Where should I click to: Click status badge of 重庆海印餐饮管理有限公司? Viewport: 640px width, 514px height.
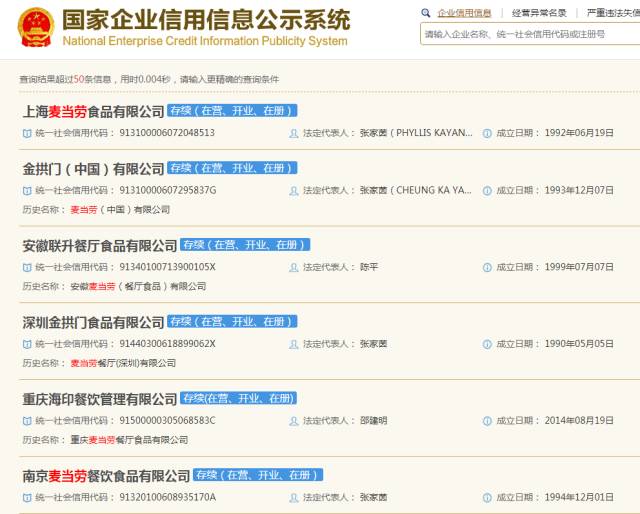pyautogui.click(x=238, y=398)
